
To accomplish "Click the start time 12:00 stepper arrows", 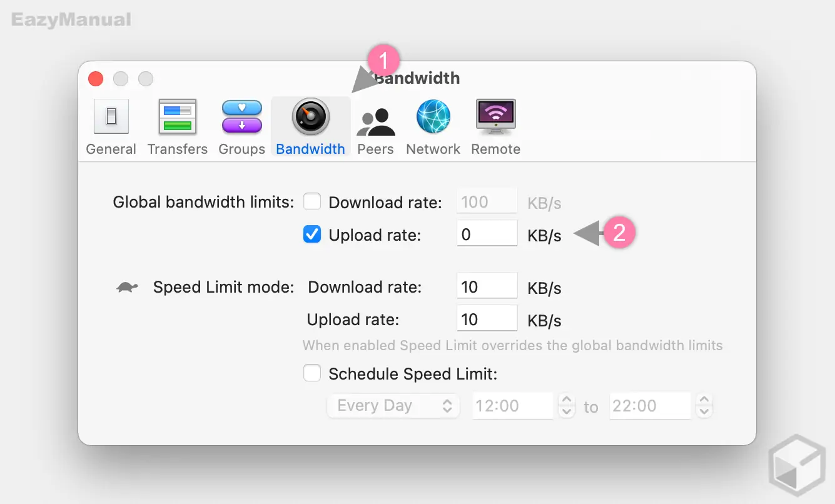I will pos(566,406).
